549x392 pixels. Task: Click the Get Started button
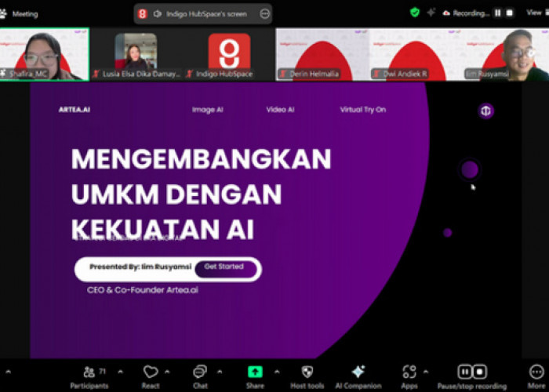click(226, 269)
